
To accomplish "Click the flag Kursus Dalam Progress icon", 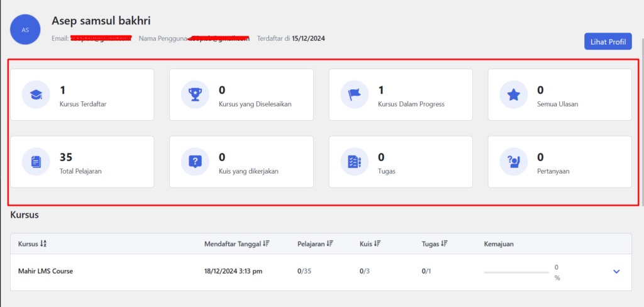I will tap(355, 95).
